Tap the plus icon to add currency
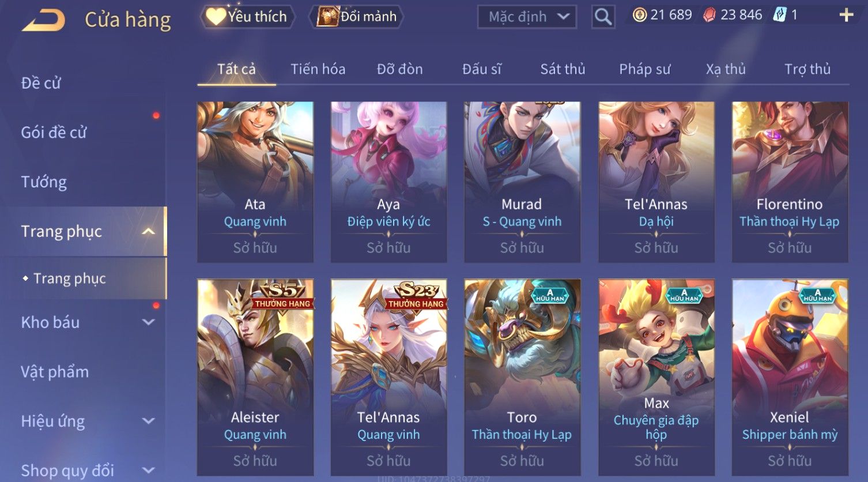 pyautogui.click(x=846, y=15)
